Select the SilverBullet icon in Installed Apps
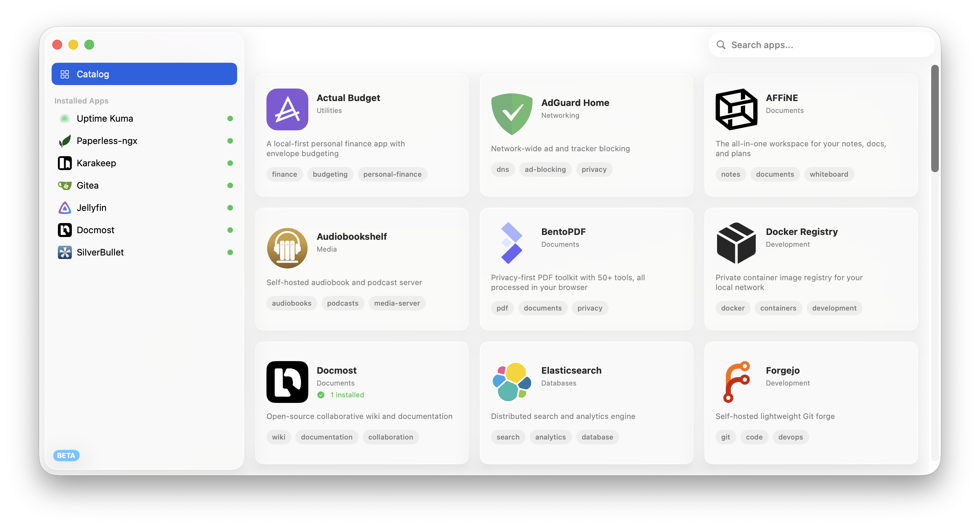The height and width of the screenshot is (527, 980). 65,252
